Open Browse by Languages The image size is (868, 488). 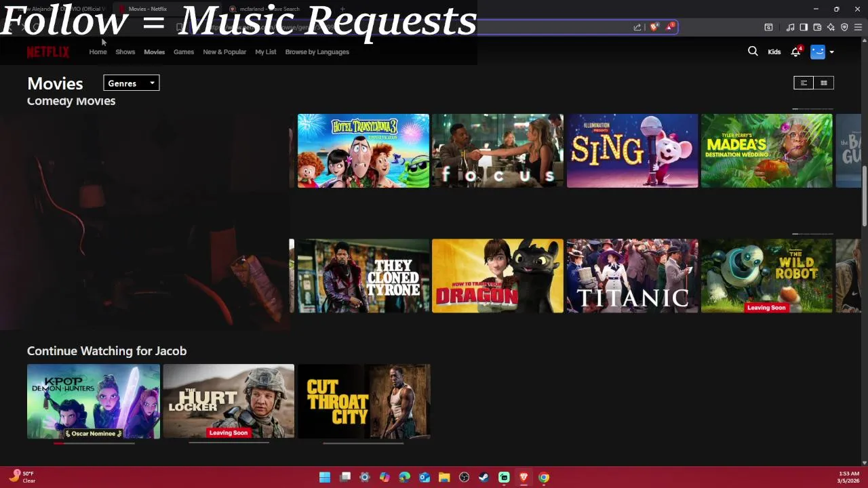pos(317,52)
